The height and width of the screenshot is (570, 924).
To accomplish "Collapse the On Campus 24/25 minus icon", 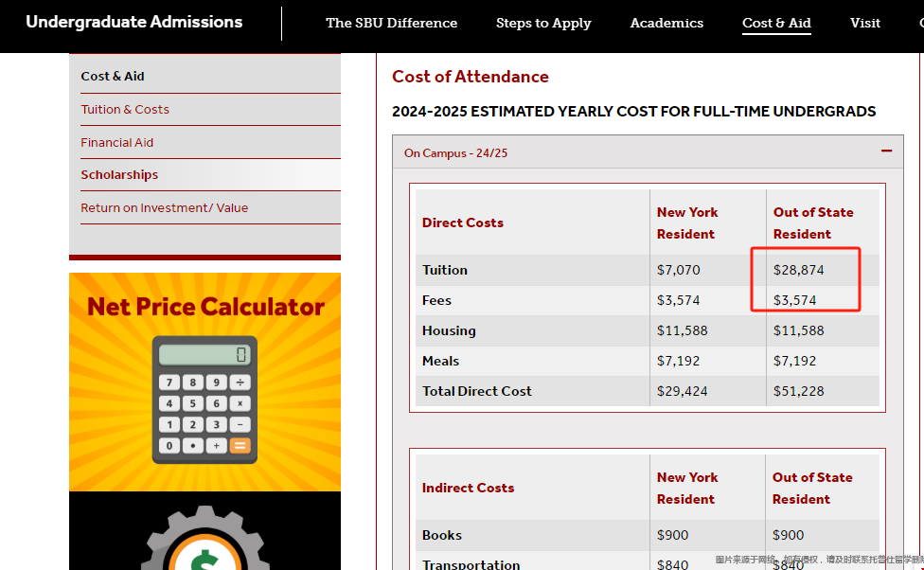I will click(x=886, y=151).
